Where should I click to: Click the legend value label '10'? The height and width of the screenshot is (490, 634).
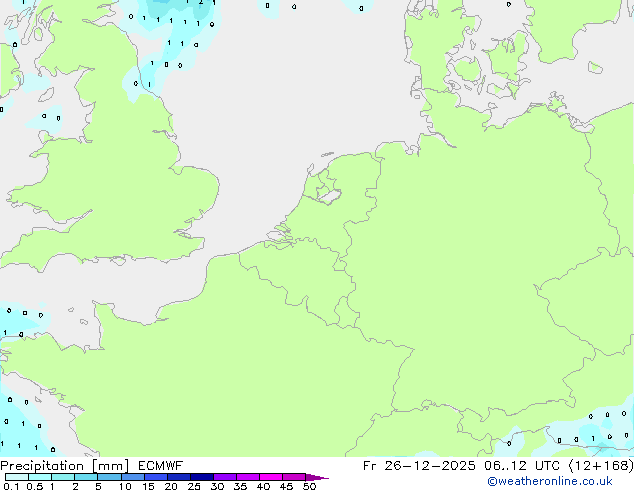tap(125, 486)
